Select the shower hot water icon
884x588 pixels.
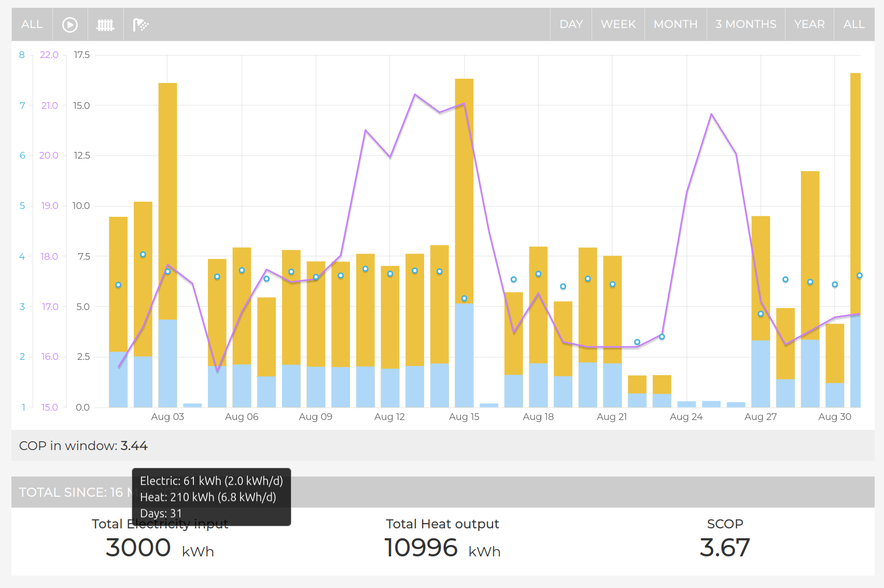pyautogui.click(x=141, y=24)
